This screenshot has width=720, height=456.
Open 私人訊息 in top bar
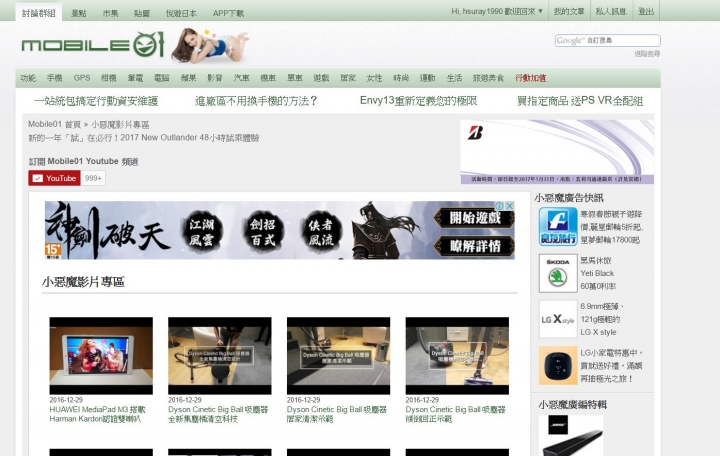click(611, 11)
